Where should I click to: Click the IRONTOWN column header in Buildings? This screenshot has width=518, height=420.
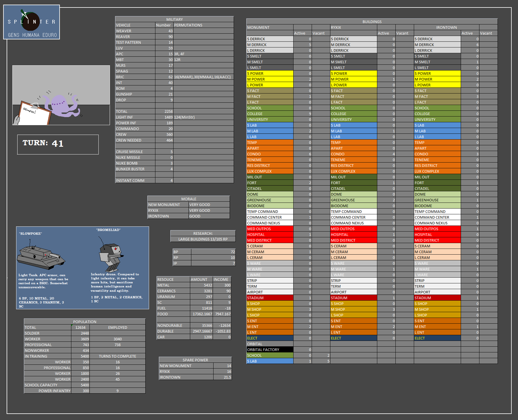(x=446, y=27)
